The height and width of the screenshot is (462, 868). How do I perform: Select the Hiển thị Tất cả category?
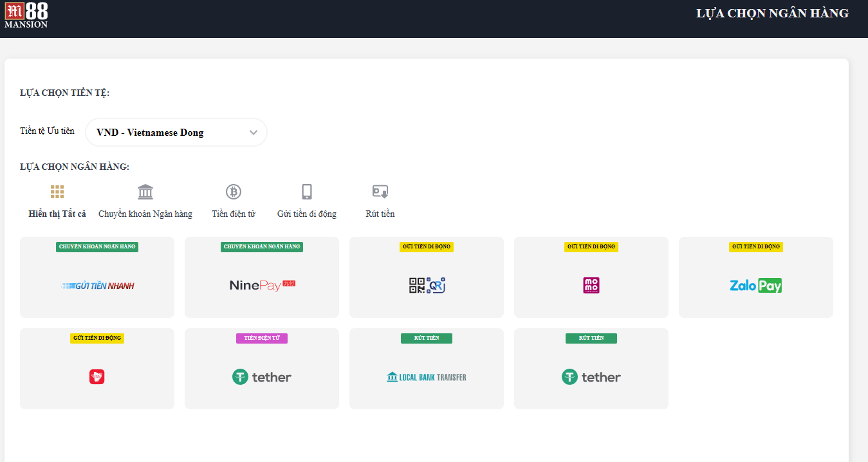tap(57, 201)
